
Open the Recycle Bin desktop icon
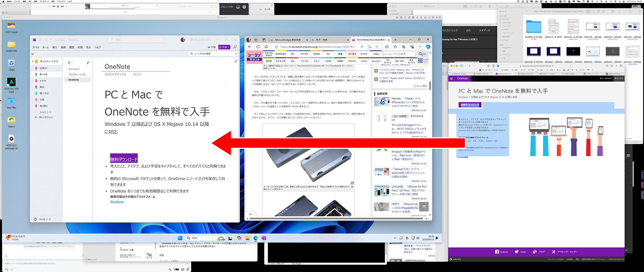coord(11,65)
